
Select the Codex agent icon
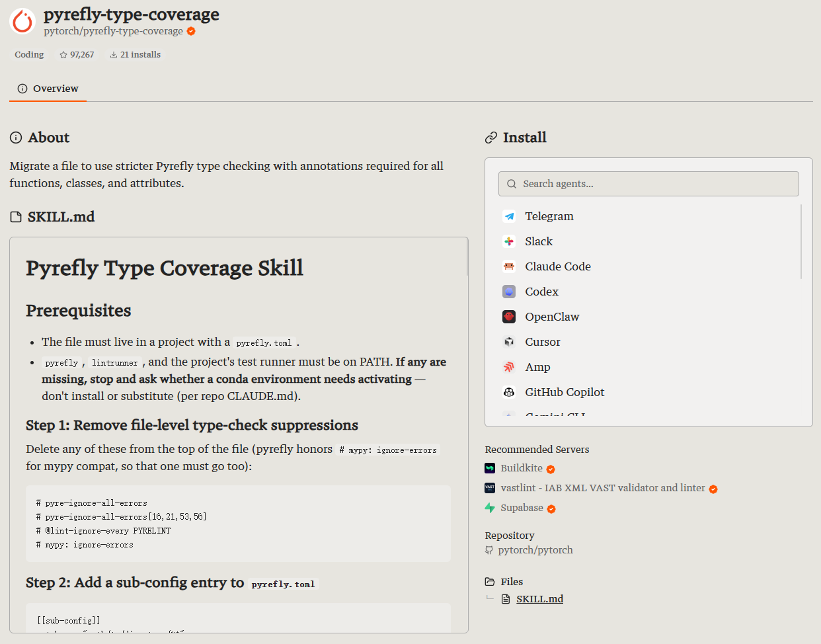click(509, 292)
